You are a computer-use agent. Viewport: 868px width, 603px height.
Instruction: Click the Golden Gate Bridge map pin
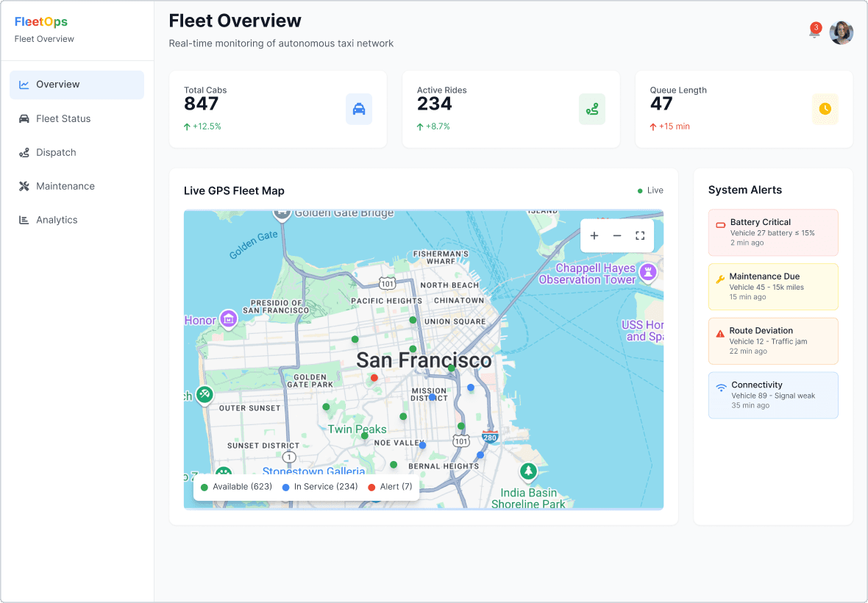282,214
